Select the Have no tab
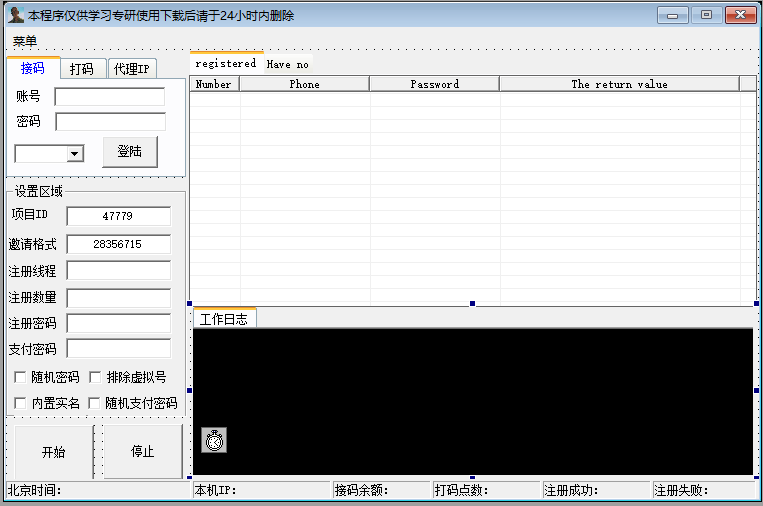 tap(288, 64)
